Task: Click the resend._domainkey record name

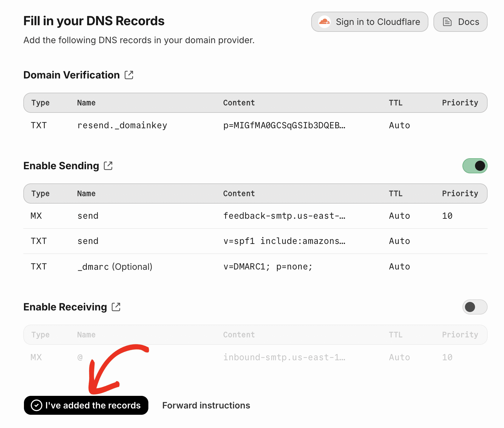Action: 122,125
